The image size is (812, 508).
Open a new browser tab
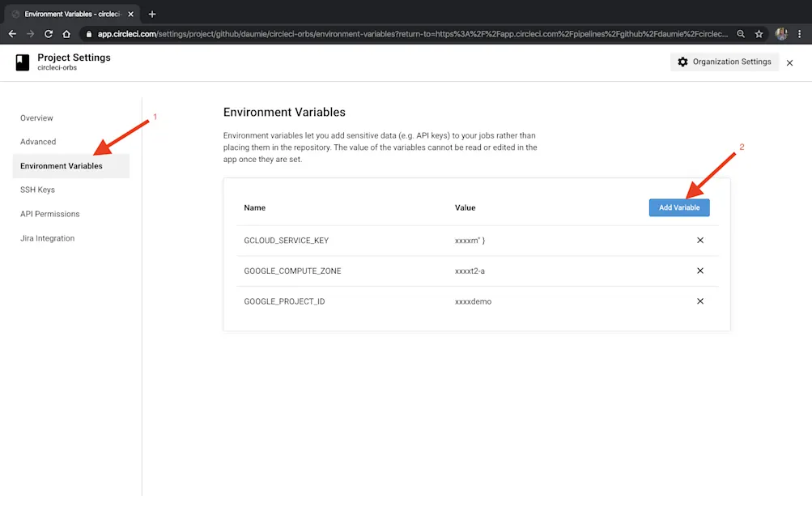pyautogui.click(x=152, y=14)
